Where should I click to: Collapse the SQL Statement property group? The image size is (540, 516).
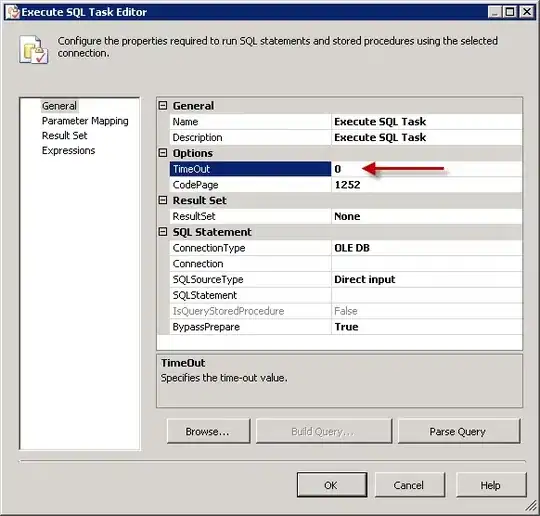163,232
